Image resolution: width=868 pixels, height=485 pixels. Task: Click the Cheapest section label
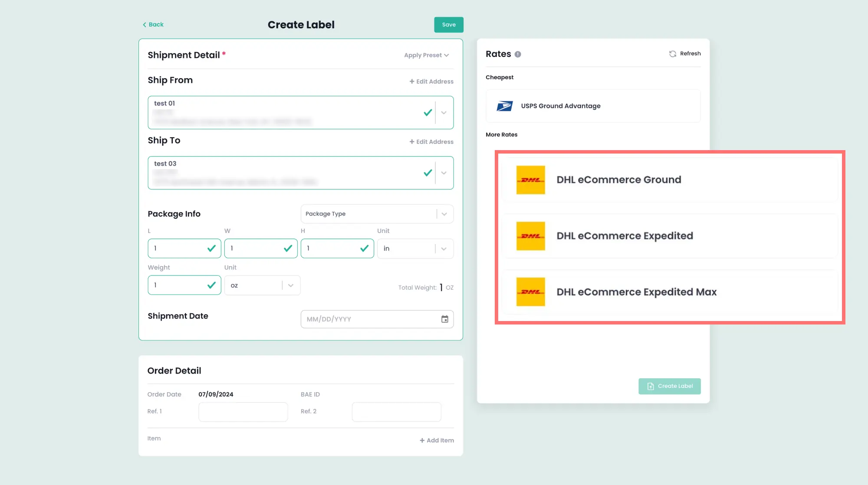tap(500, 77)
